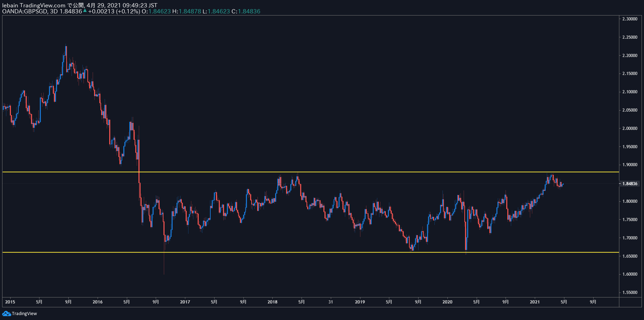This screenshot has height=320, width=644.
Task: Click the 2015 label on time axis
Action: click(10, 302)
